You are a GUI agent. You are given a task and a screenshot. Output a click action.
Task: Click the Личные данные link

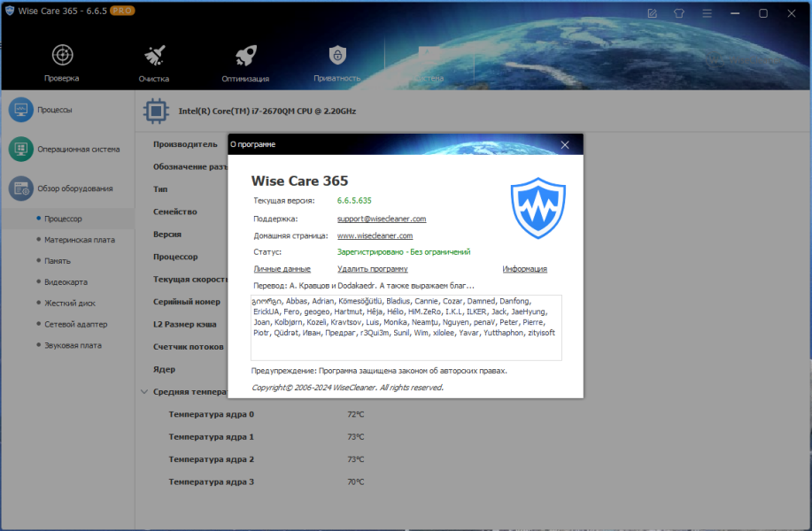282,269
